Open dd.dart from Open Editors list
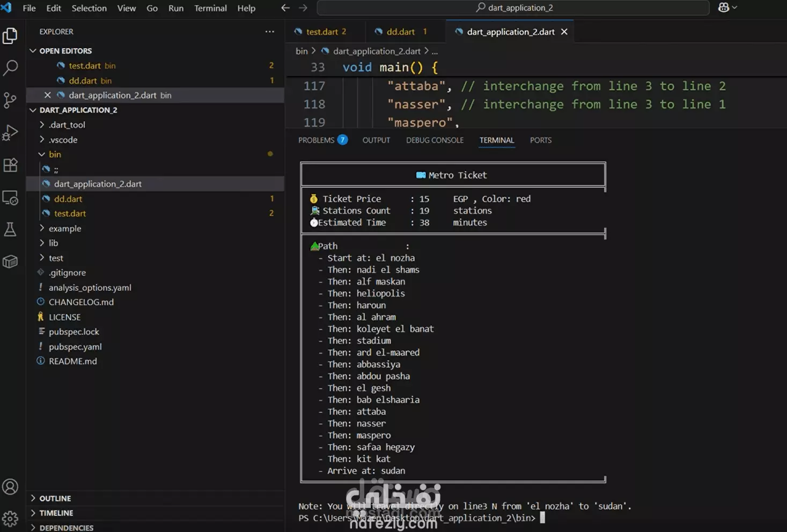This screenshot has height=532, width=787. (x=155, y=80)
